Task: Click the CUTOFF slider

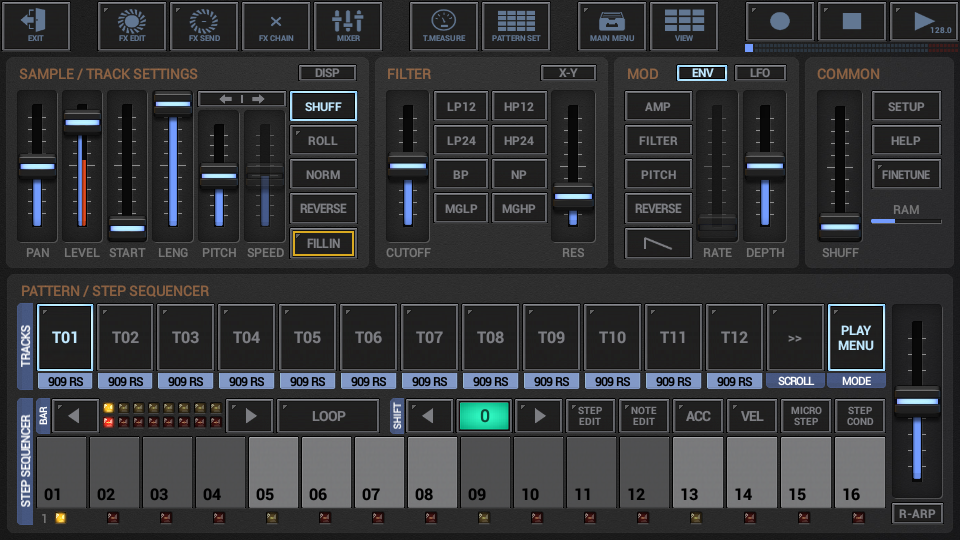Action: (408, 167)
